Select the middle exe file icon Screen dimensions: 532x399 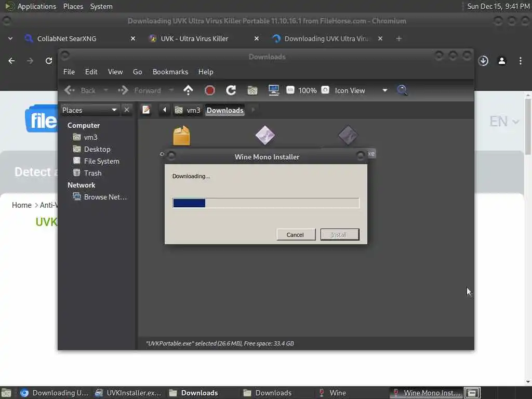pyautogui.click(x=265, y=136)
